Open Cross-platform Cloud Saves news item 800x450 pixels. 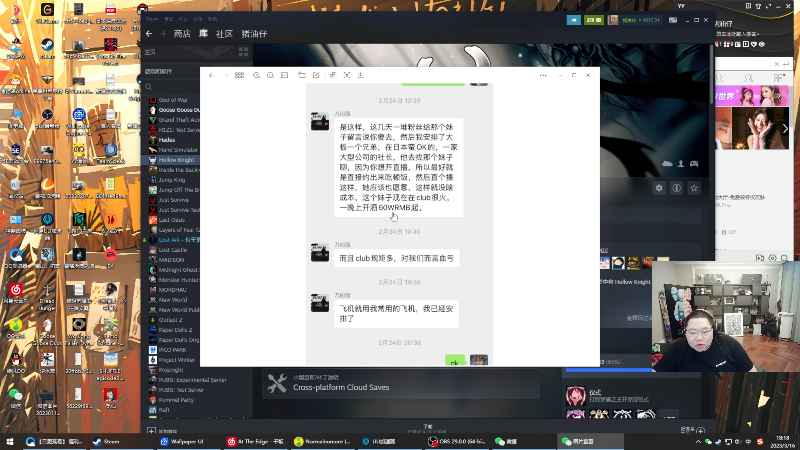pyautogui.click(x=401, y=384)
